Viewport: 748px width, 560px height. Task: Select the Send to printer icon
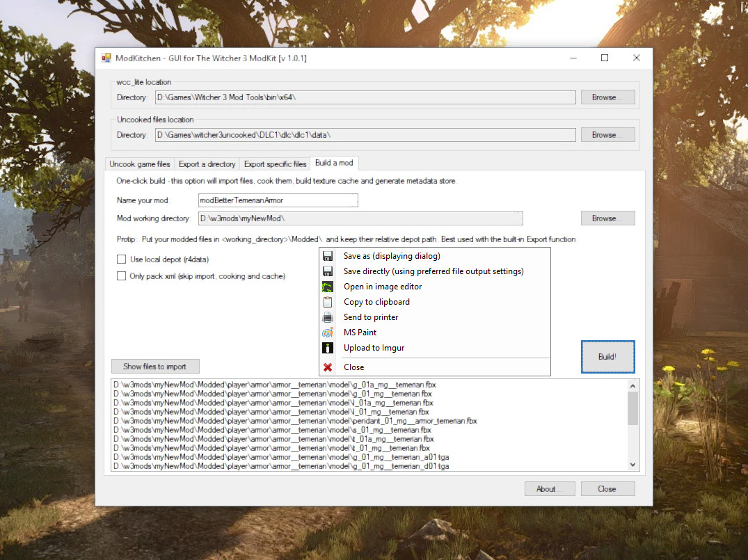(x=328, y=317)
